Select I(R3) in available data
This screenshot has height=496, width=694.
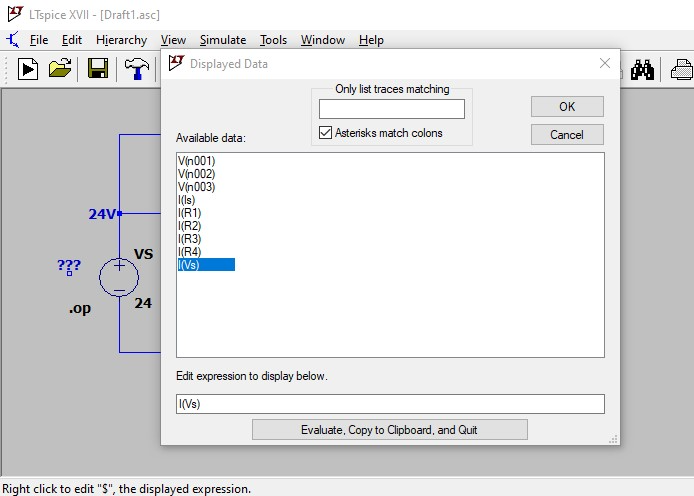click(x=189, y=239)
